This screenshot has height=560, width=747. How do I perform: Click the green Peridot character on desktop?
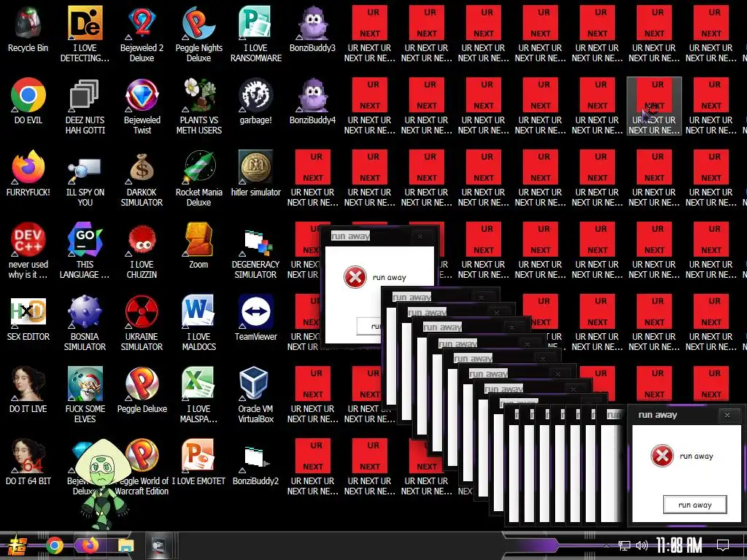(x=102, y=483)
